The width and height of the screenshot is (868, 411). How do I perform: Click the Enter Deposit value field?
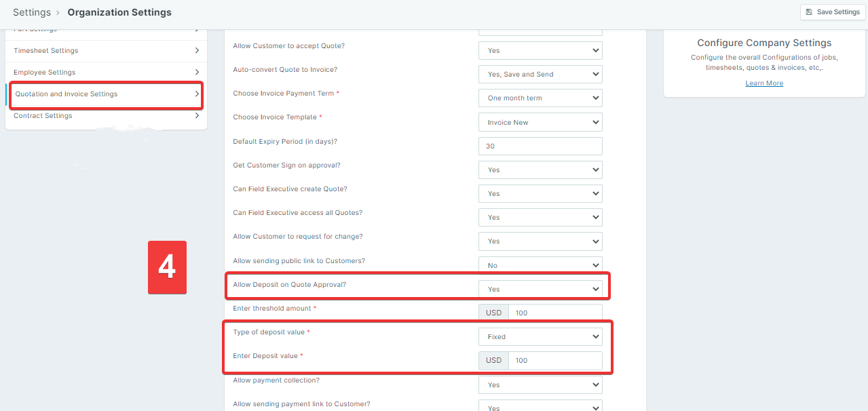click(554, 361)
